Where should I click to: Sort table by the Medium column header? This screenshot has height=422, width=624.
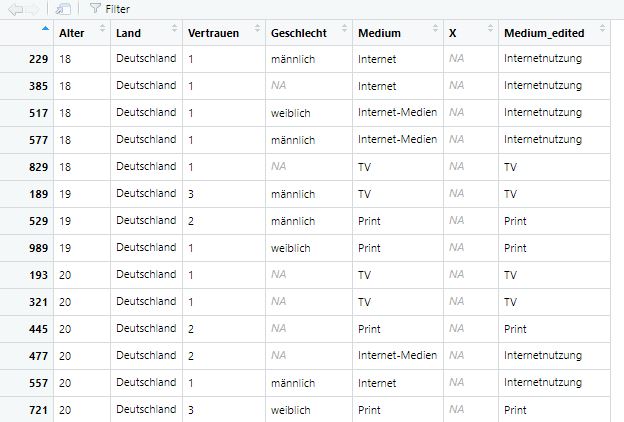click(379, 33)
